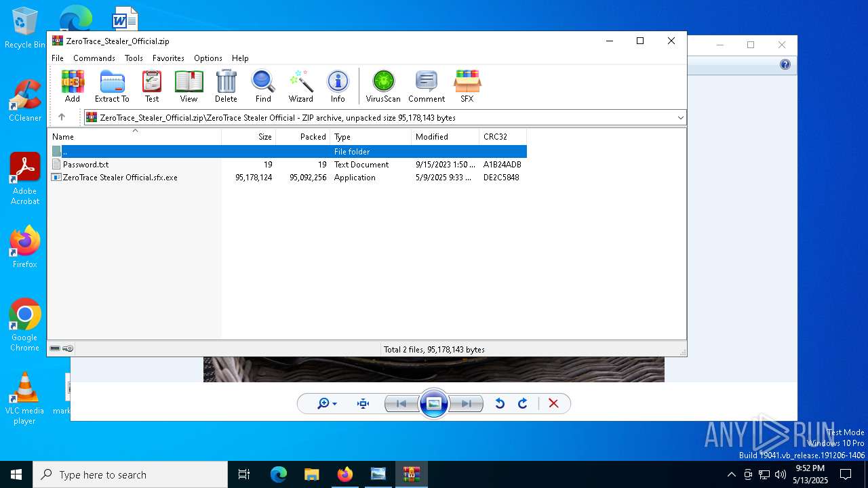This screenshot has width=868, height=488.
Task: Click the Windows Start button
Action: click(16, 474)
